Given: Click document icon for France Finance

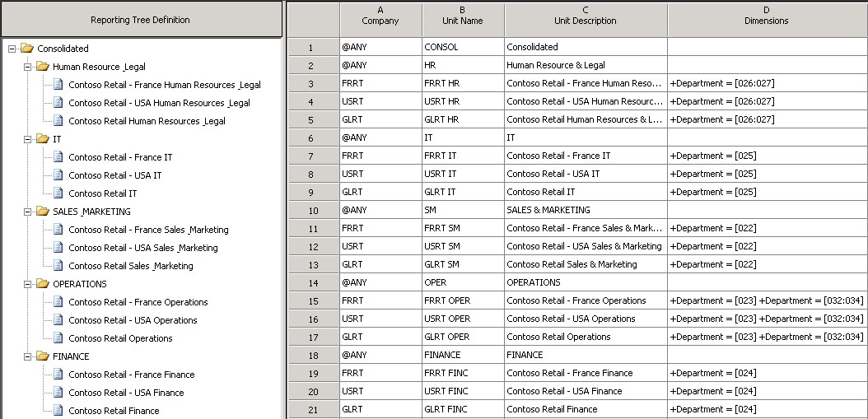Looking at the screenshot, I should pyautogui.click(x=58, y=375).
